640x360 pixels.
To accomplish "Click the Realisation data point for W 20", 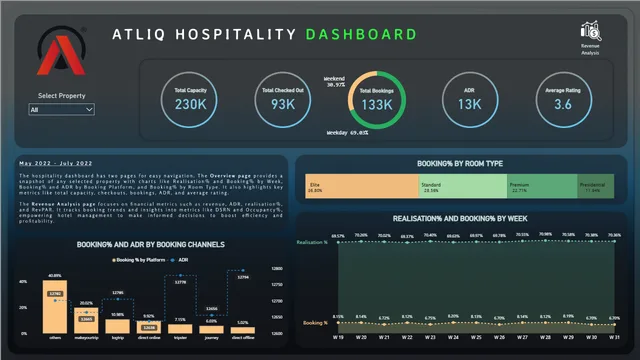I will pos(361,242).
